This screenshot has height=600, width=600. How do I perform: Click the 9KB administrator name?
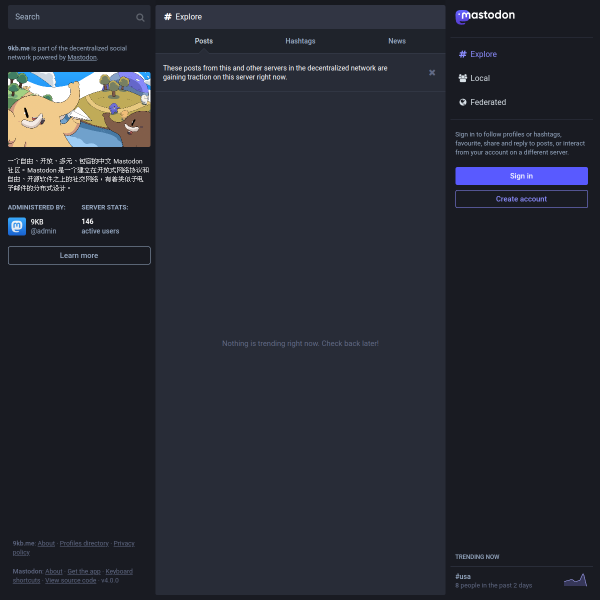(37, 222)
